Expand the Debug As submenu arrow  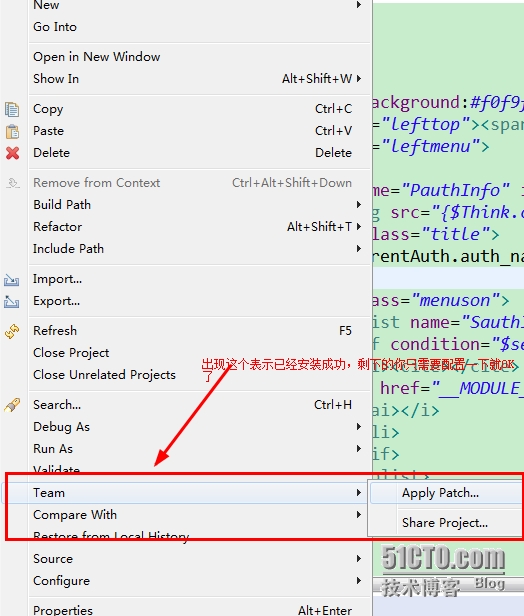359,427
